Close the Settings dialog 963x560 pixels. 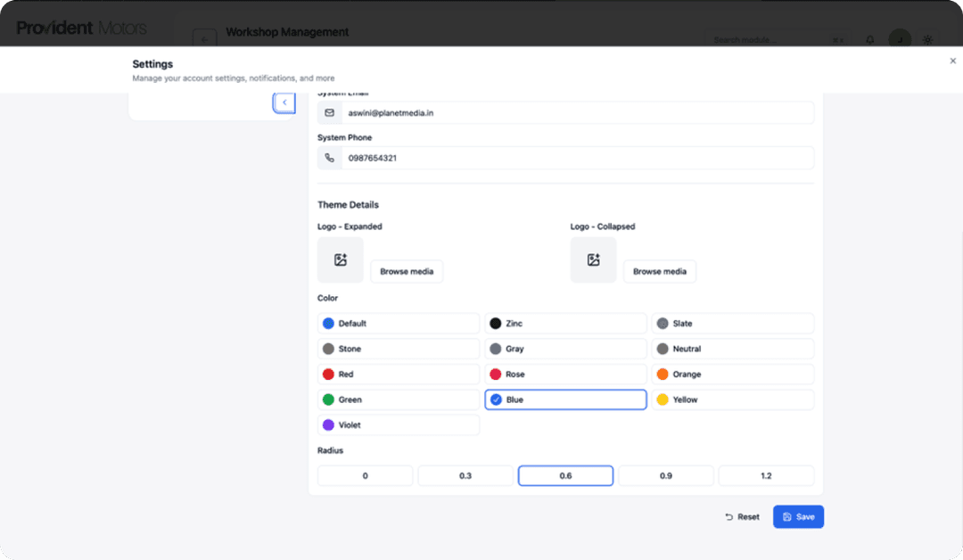tap(952, 61)
